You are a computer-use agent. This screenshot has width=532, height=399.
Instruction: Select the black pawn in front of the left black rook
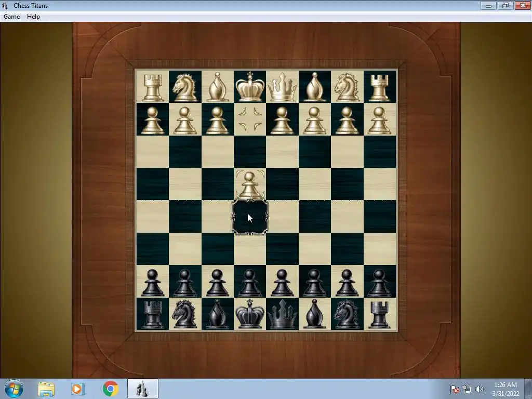click(x=152, y=283)
